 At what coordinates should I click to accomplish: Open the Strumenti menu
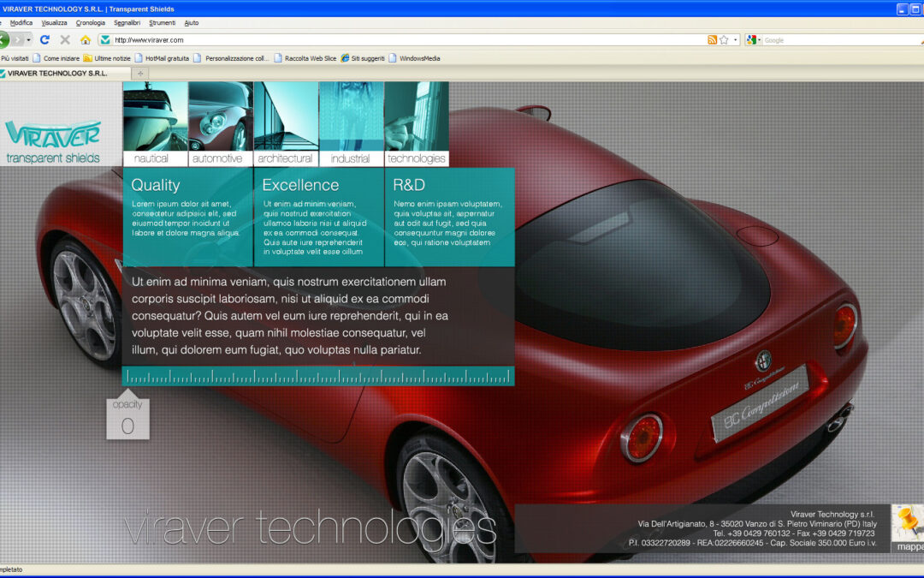pyautogui.click(x=162, y=23)
